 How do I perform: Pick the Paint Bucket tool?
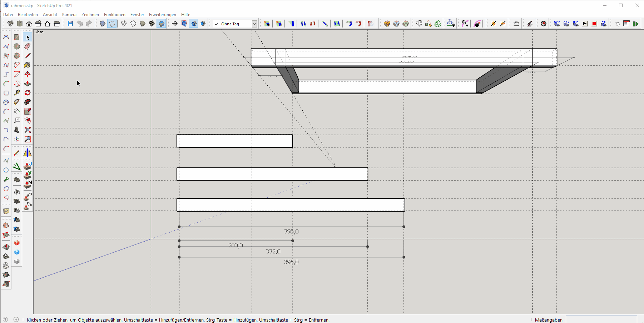28,65
